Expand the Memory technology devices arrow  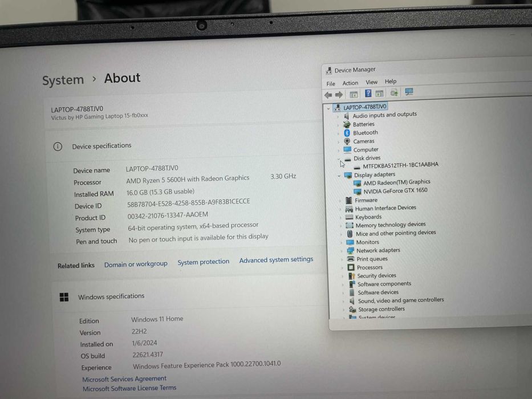click(x=340, y=226)
